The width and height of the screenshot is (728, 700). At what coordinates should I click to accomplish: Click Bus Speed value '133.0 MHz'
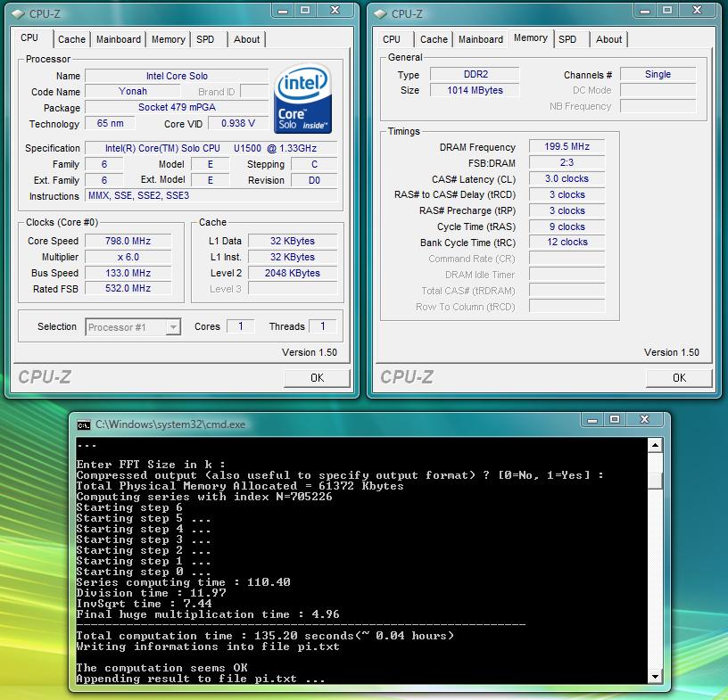coord(128,273)
